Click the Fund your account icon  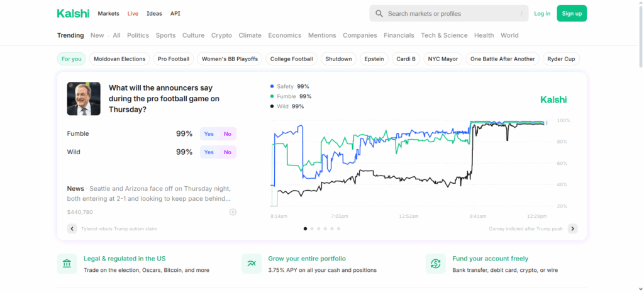(x=435, y=264)
